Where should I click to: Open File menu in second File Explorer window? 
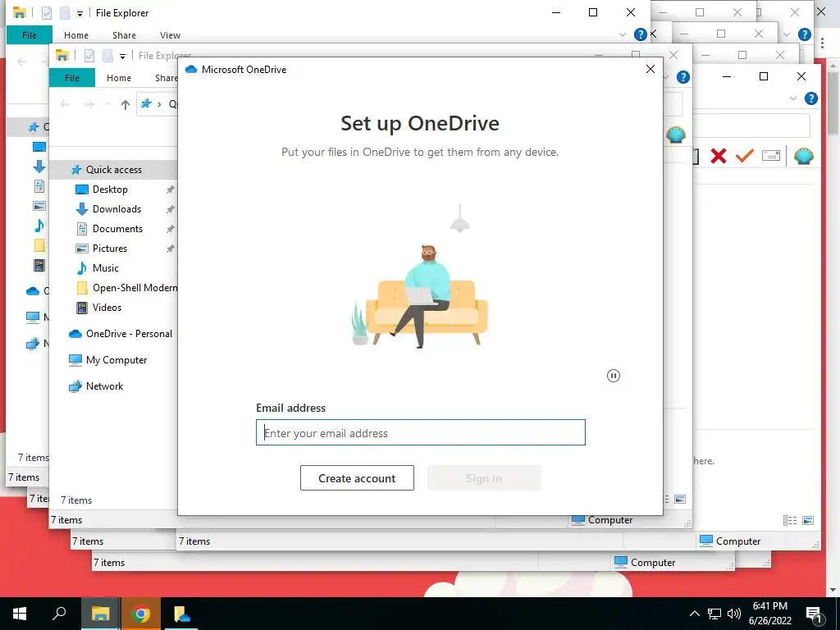pyautogui.click(x=72, y=78)
